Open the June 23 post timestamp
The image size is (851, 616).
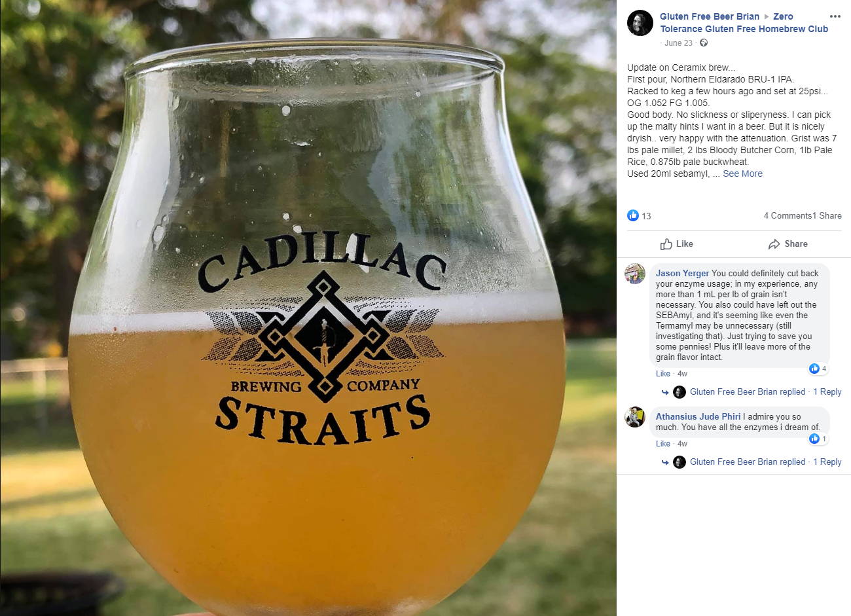pos(678,43)
